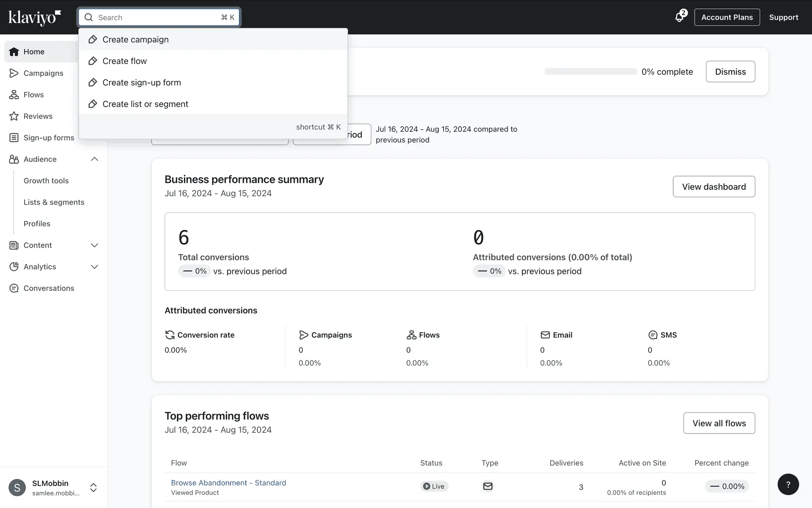The height and width of the screenshot is (508, 812).
Task: Choose Create list or segment option
Action: [145, 104]
